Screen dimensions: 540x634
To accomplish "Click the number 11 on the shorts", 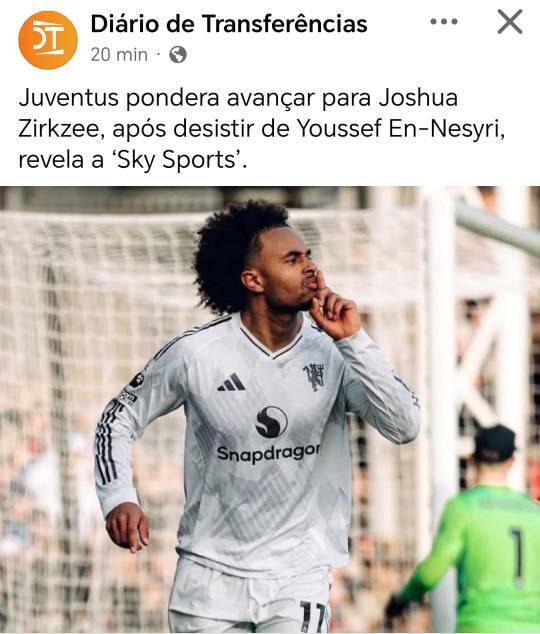I will 313,616.
